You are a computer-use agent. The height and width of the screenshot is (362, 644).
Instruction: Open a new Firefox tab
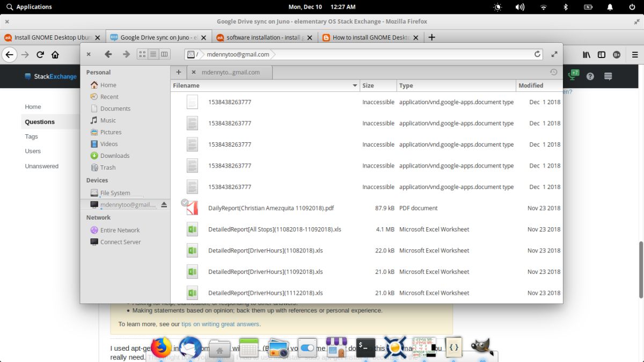click(x=431, y=37)
